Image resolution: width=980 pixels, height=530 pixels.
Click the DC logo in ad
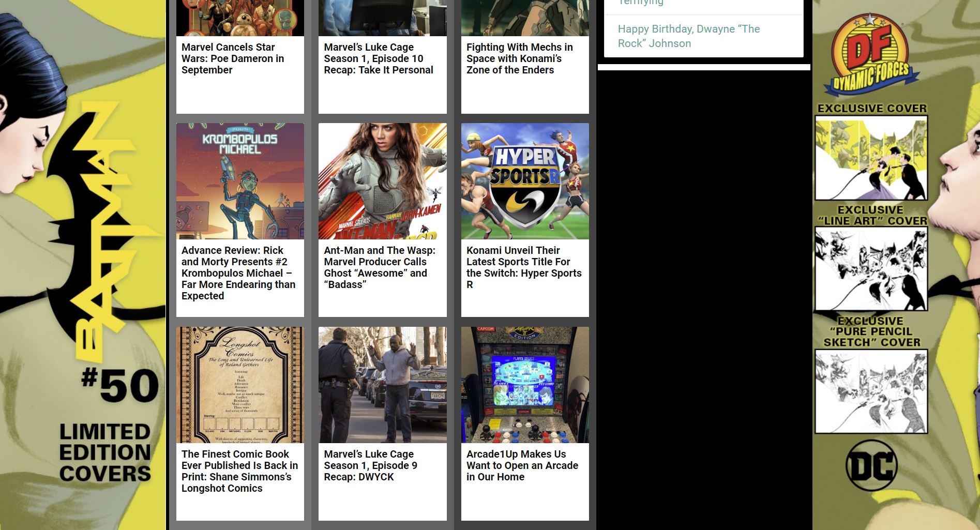pyautogui.click(x=871, y=465)
